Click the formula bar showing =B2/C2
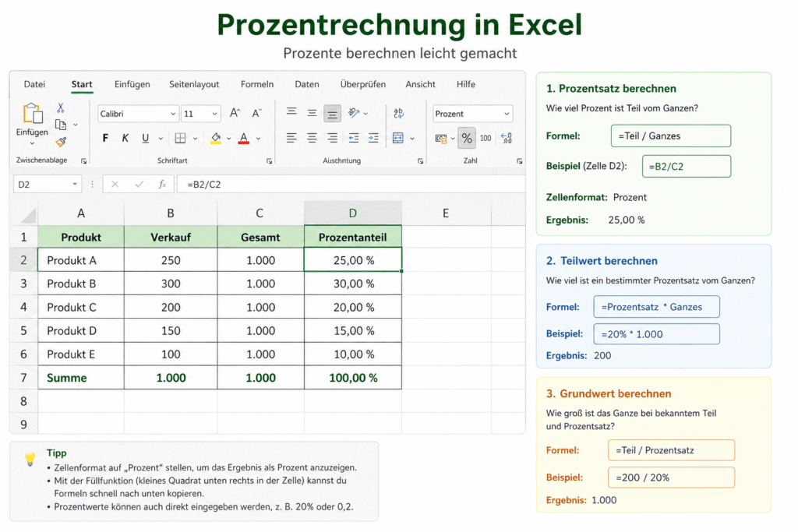This screenshot has width=798, height=532. pyautogui.click(x=351, y=184)
